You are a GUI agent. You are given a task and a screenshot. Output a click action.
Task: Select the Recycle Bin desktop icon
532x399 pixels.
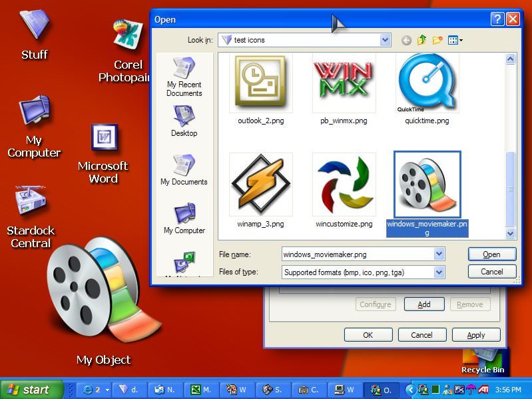point(483,362)
